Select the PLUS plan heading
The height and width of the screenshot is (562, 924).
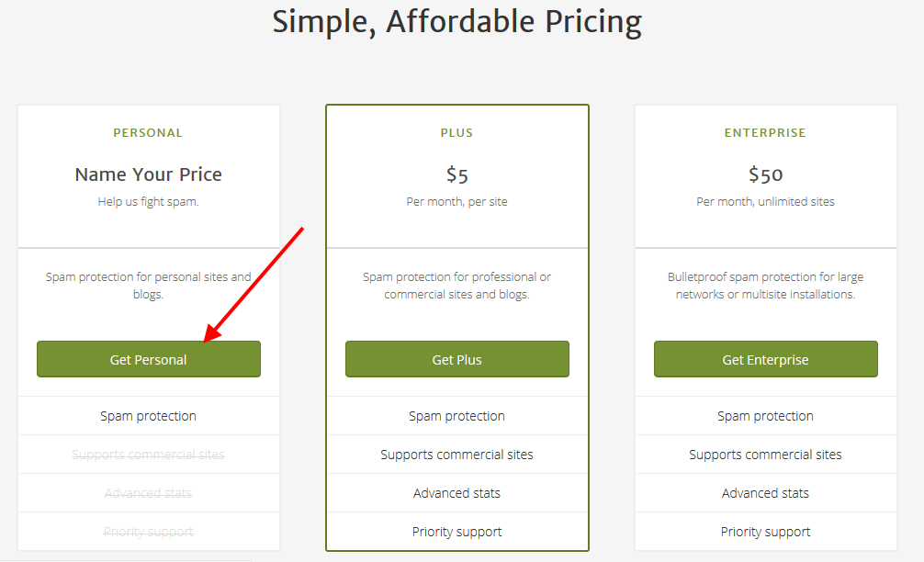pos(456,133)
